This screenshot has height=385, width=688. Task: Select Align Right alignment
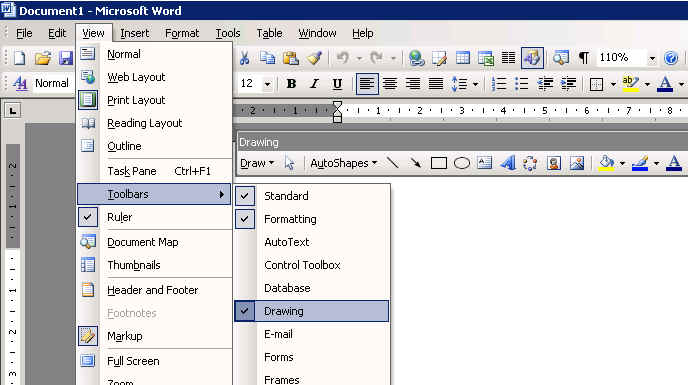[x=413, y=83]
